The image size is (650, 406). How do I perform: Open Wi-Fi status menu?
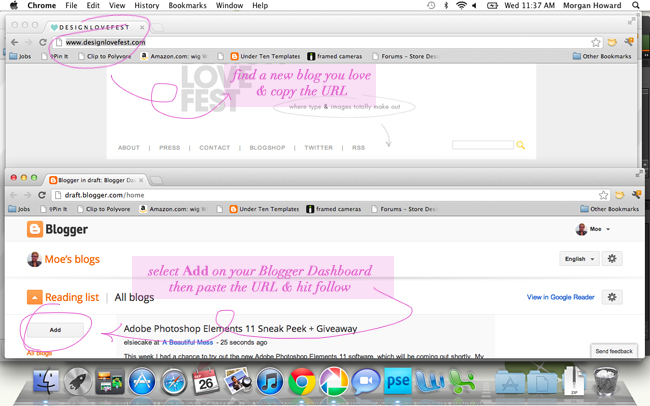coord(461,5)
